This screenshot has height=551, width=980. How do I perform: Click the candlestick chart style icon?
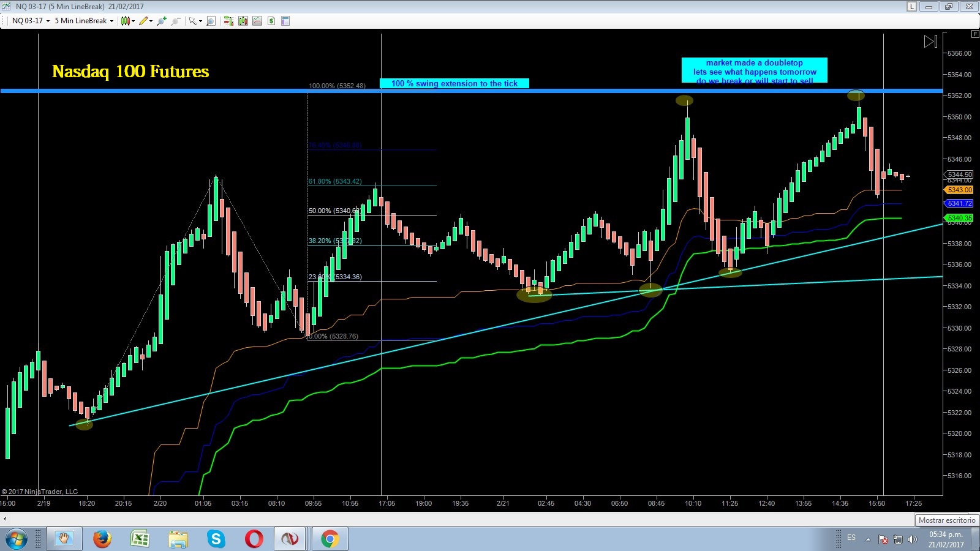[125, 21]
